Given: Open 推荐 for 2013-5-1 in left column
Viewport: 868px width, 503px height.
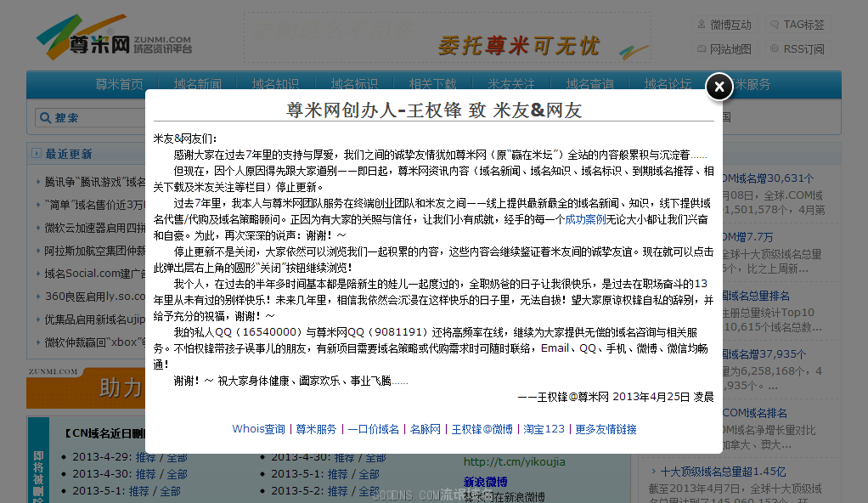Looking at the screenshot, I should pos(139,491).
